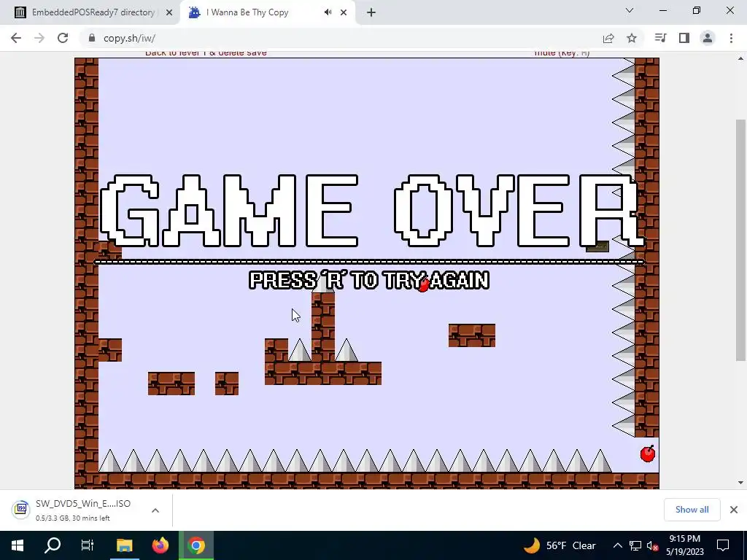The height and width of the screenshot is (560, 747).
Task: Click the red cherry near TRY AGAIN text
Action: 423,285
